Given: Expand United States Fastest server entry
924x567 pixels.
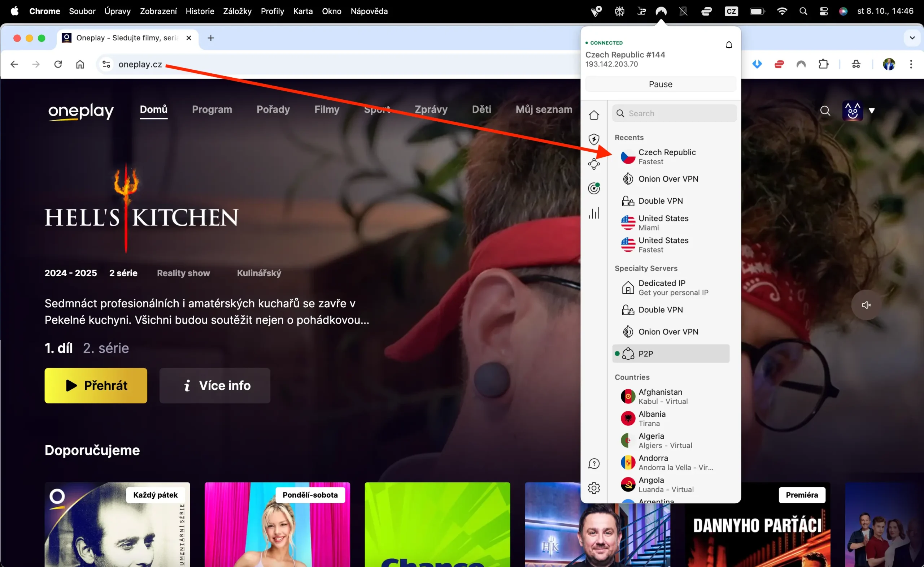Looking at the screenshot, I should click(663, 244).
